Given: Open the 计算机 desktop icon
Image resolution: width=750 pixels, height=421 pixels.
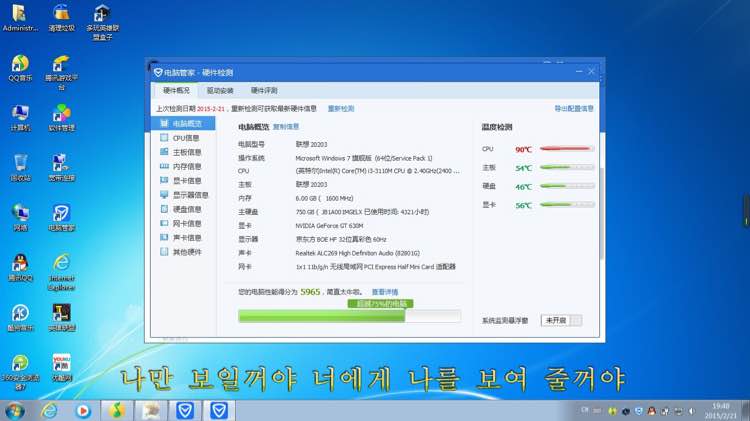Looking at the screenshot, I should coord(20,118).
